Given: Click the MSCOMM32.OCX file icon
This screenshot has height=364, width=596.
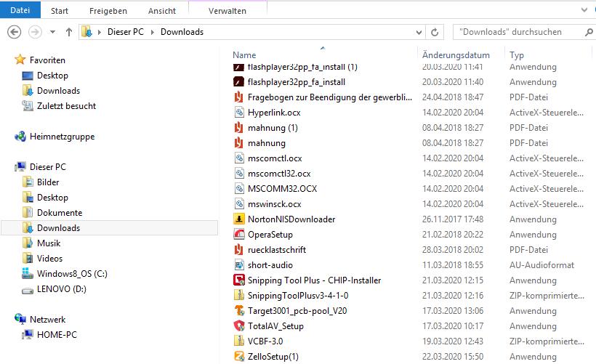Looking at the screenshot, I should (238, 189).
